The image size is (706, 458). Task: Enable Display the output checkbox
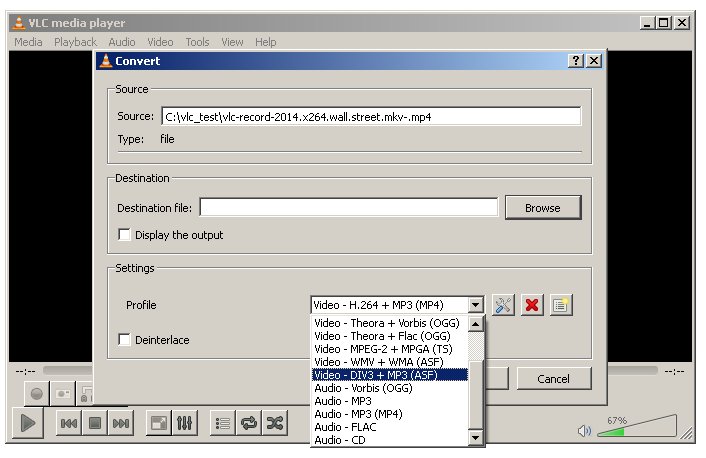click(x=124, y=235)
